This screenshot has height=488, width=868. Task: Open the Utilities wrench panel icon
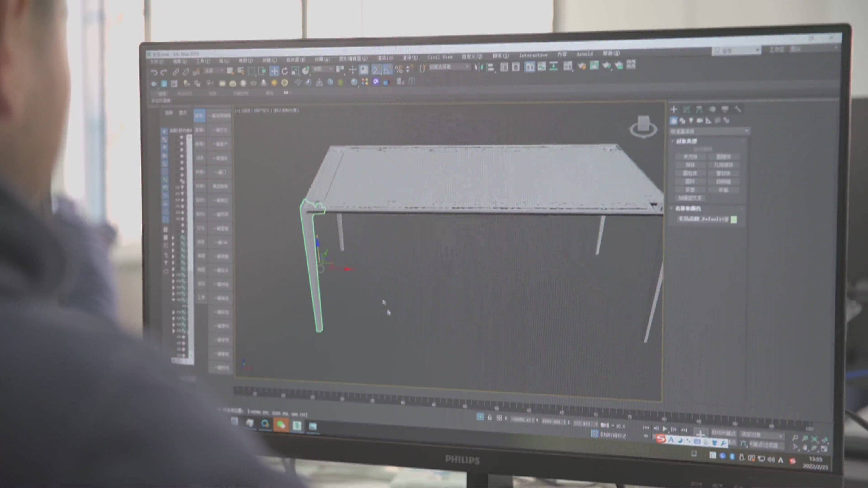pos(738,109)
